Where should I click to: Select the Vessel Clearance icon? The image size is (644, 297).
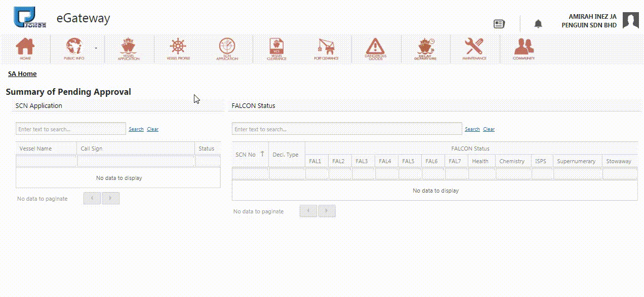[x=276, y=49]
